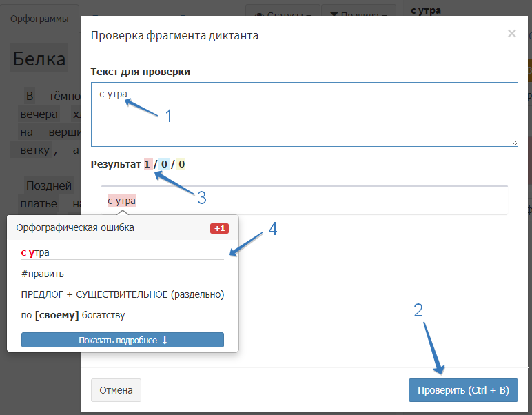Viewport: 532px width, 415px height.
Task: Click the down arrow on Показать подробнее
Action: [165, 341]
